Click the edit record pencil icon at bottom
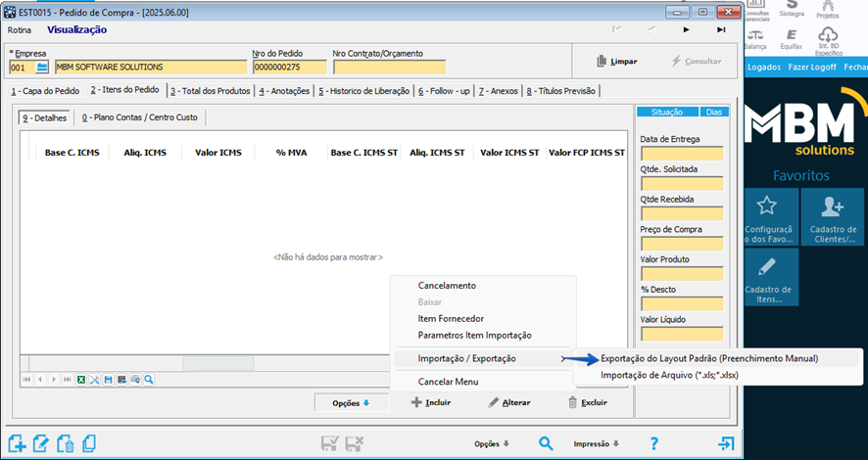The height and width of the screenshot is (460, 868). [x=41, y=444]
